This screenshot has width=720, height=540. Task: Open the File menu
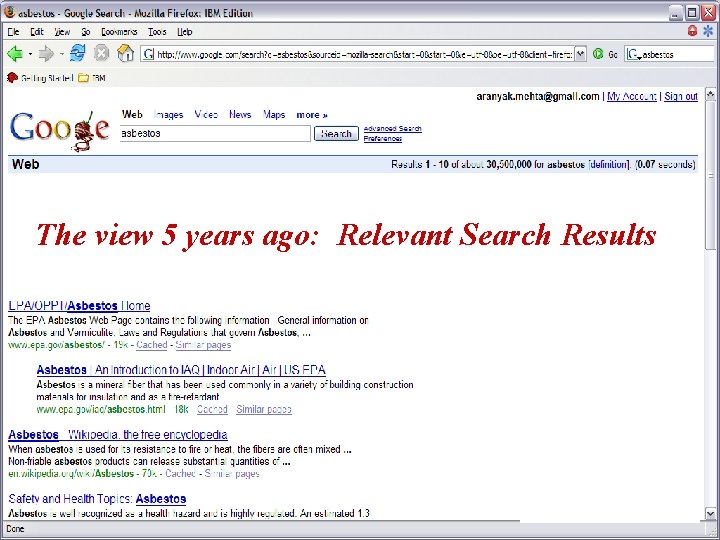coord(13,32)
